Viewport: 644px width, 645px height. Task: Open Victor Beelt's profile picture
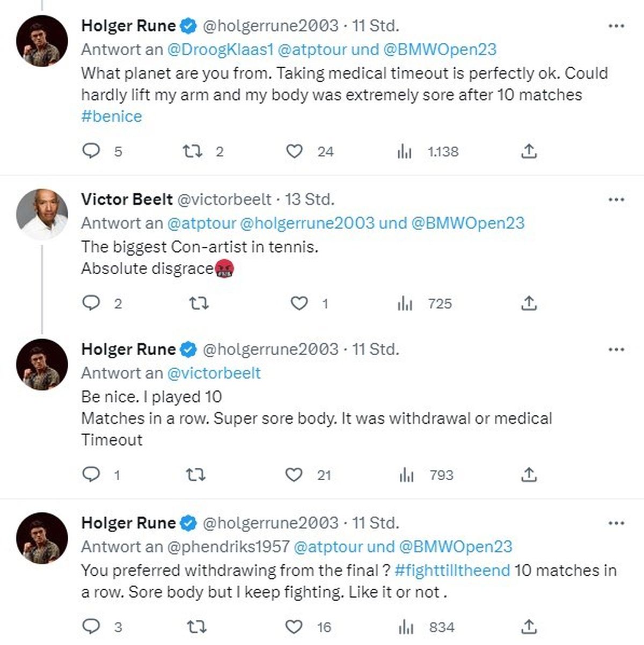click(42, 214)
